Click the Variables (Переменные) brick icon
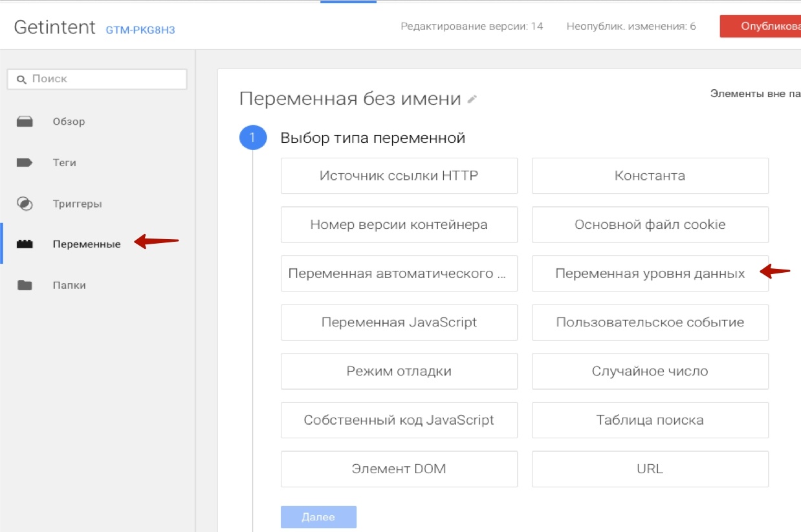Screen dimensions: 801x532 coord(25,244)
